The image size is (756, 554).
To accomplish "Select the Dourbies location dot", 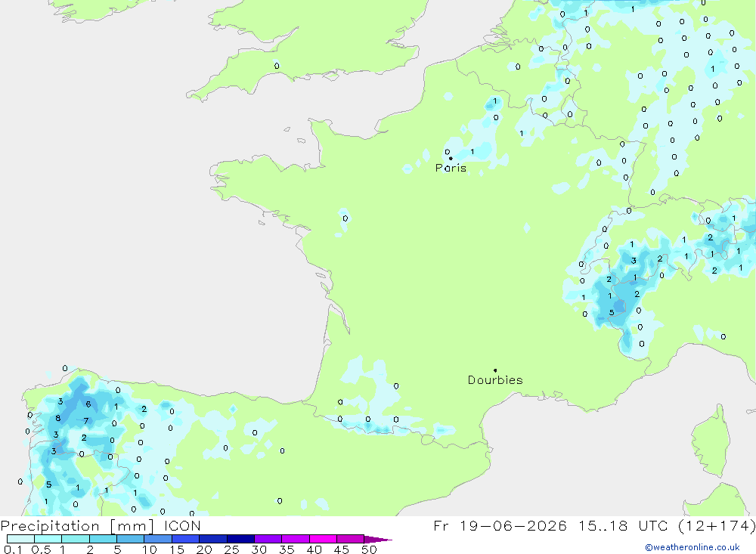I will [495, 370].
